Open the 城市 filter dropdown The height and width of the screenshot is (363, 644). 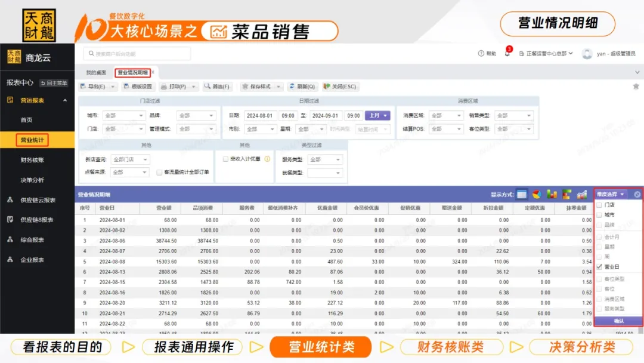point(123,115)
